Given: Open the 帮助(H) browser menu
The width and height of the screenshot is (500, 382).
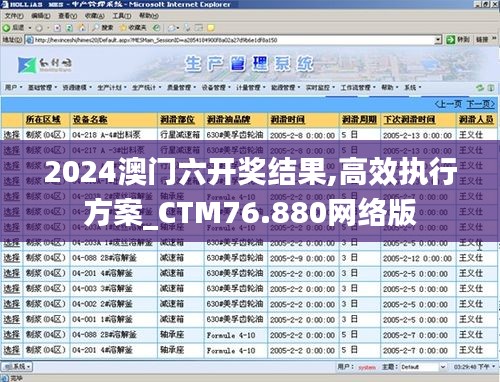Looking at the screenshot, I should (x=148, y=16).
